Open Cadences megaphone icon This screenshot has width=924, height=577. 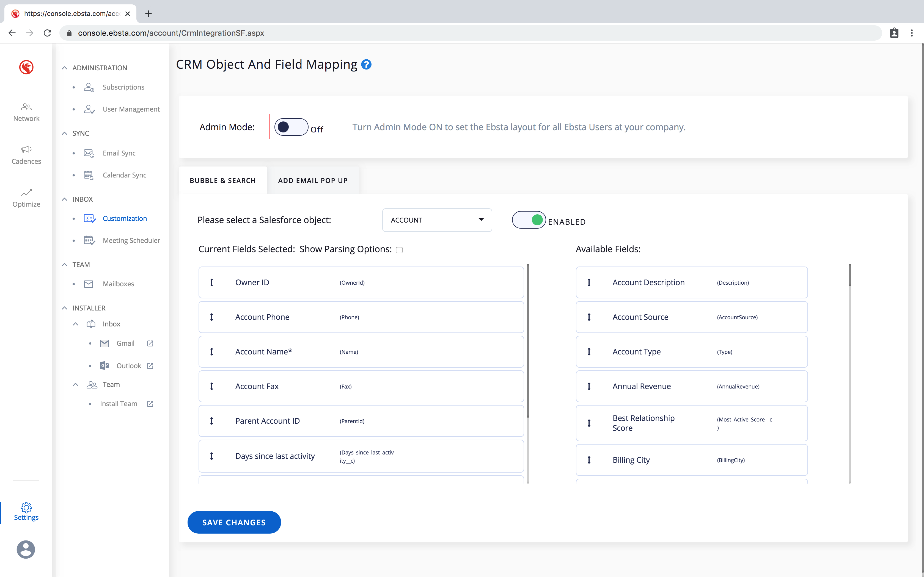[x=26, y=149]
